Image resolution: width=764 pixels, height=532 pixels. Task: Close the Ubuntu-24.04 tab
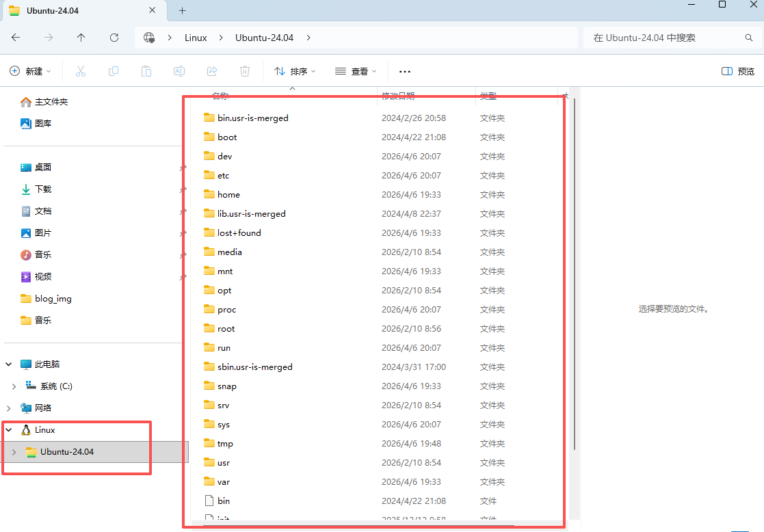pos(152,10)
